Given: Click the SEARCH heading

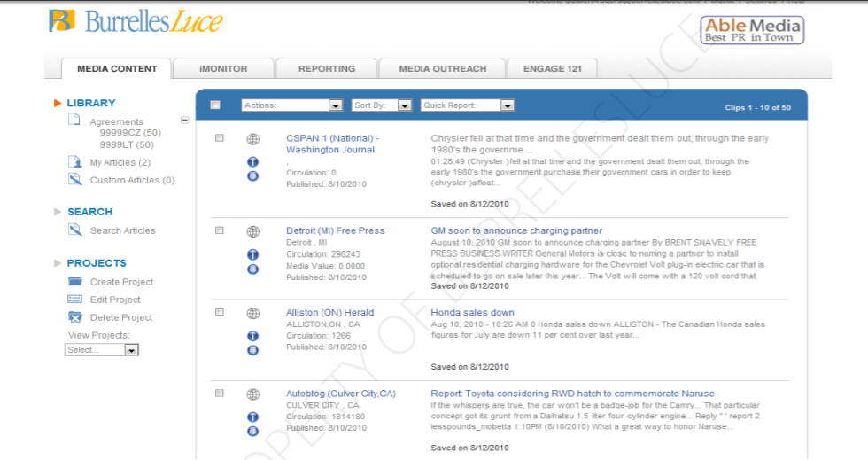Looking at the screenshot, I should [x=89, y=212].
